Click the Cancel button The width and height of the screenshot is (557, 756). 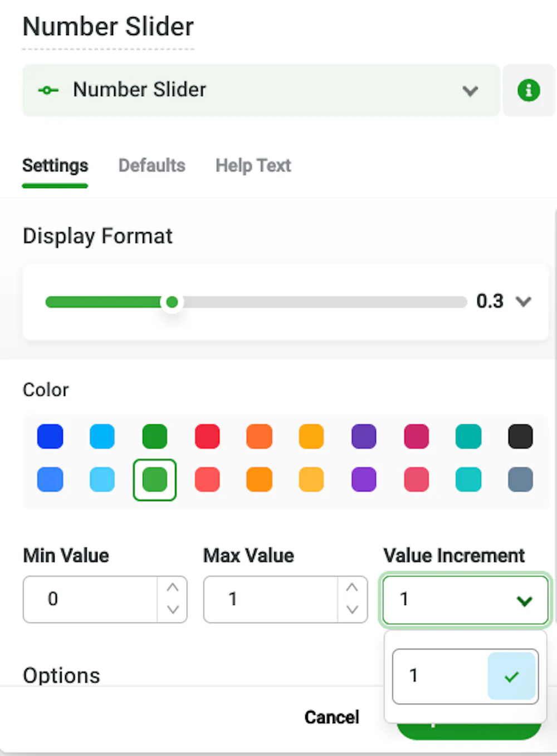tap(331, 717)
